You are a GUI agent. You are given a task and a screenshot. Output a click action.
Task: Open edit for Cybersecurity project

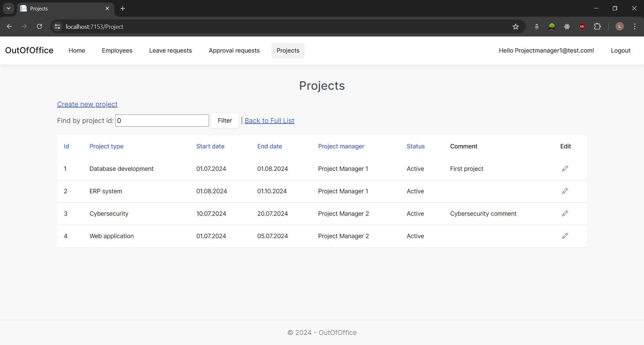click(565, 213)
